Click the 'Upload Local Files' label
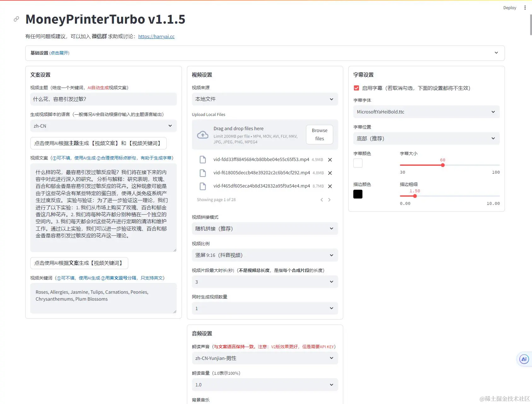532x404 pixels. 209,114
